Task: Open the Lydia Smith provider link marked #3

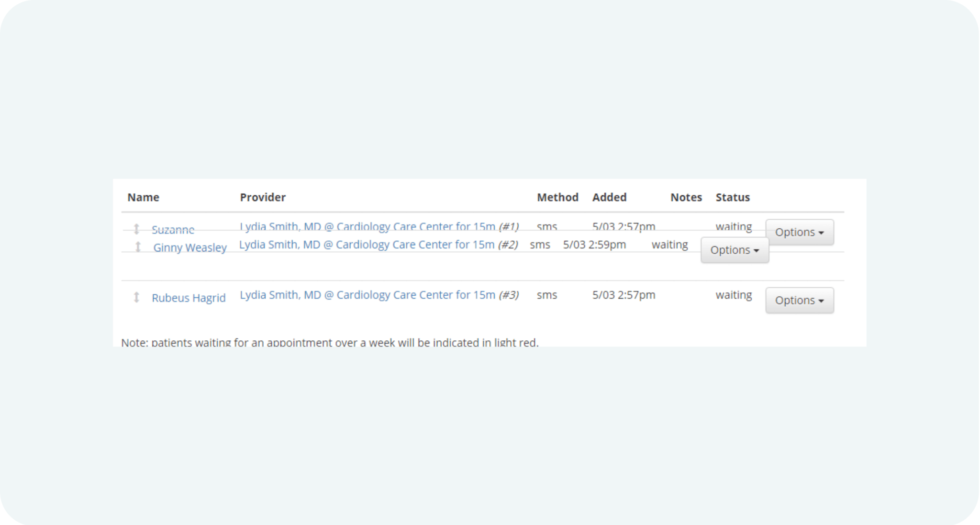Action: point(367,295)
